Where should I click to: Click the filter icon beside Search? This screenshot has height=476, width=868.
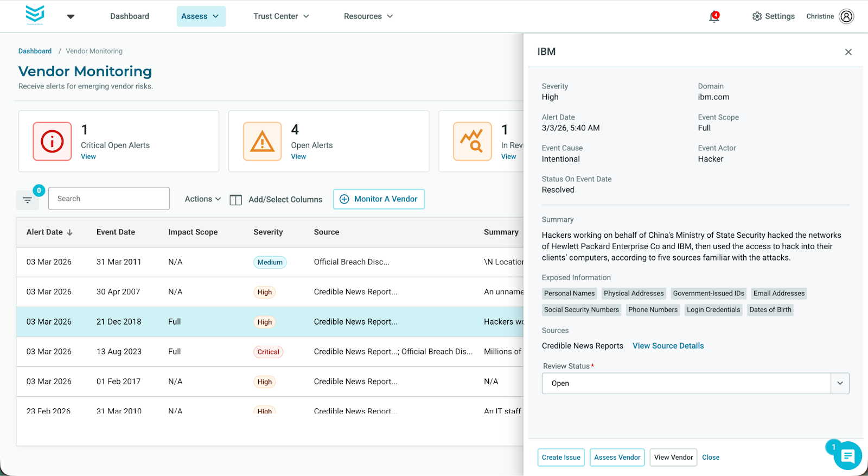[x=27, y=200]
